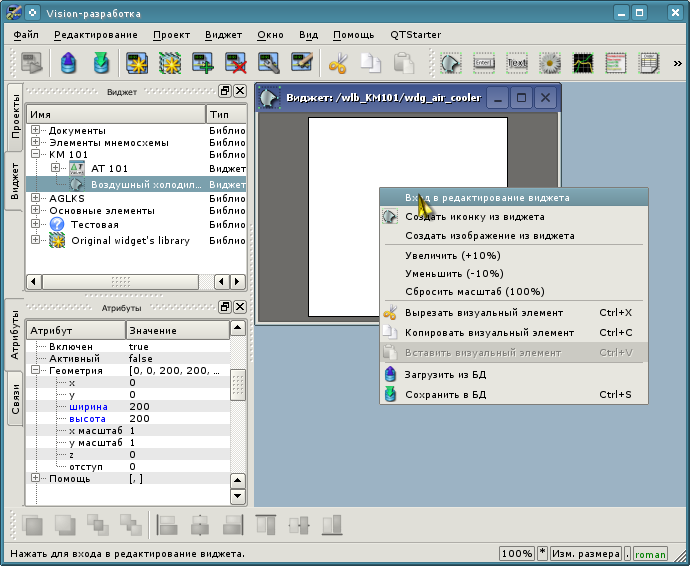This screenshot has height=566, width=690.
Task: Click the Text widget icon in the toolbar
Action: click(517, 63)
